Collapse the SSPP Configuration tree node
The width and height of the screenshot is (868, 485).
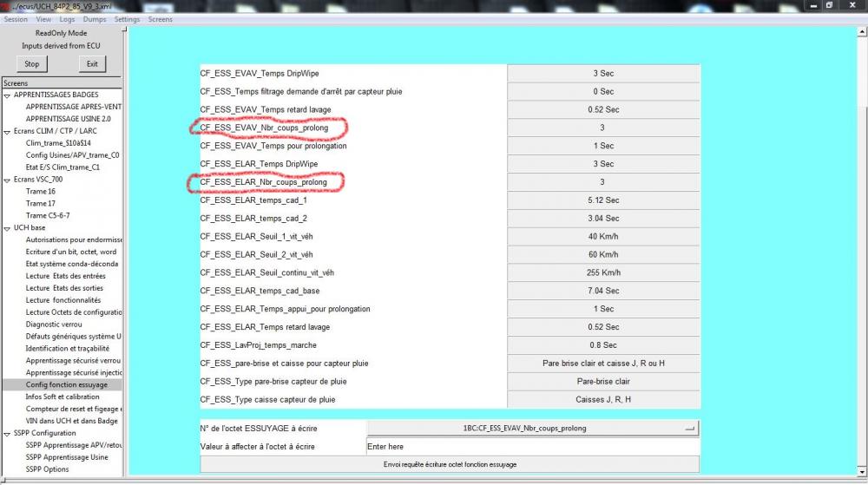pos(7,434)
